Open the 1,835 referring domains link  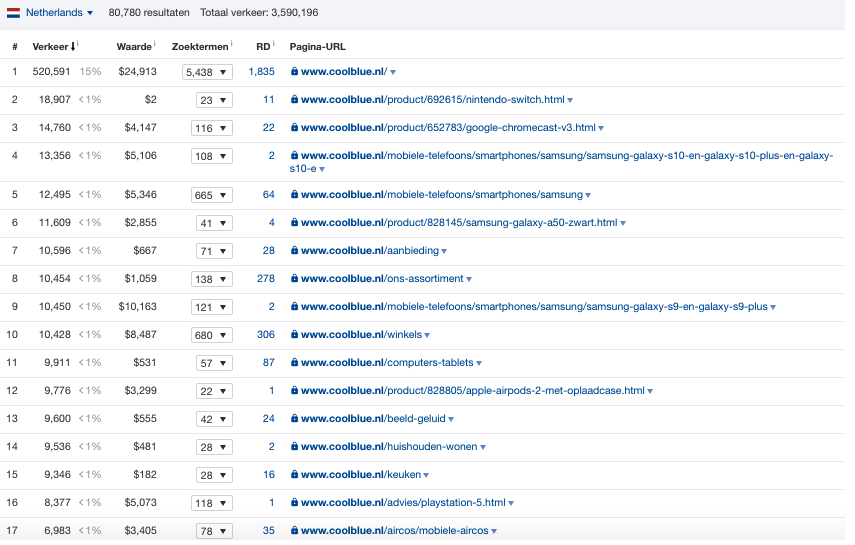(262, 71)
